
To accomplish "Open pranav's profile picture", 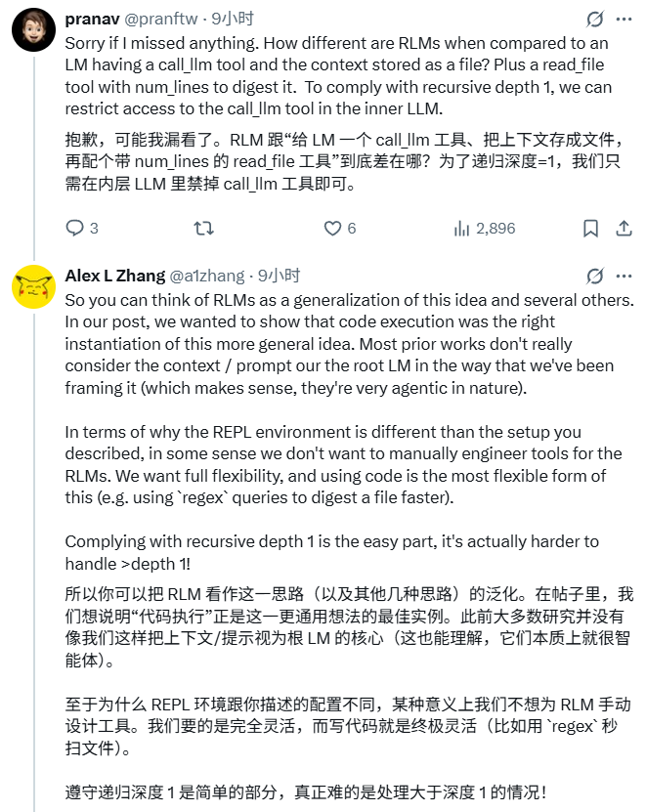I will click(32, 31).
